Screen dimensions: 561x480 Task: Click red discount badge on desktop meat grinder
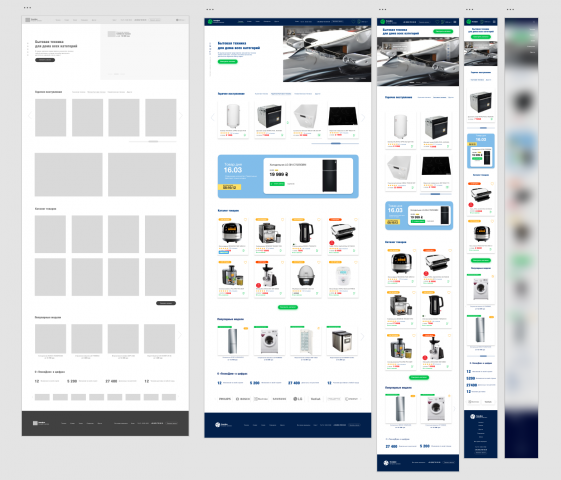(x=258, y=285)
